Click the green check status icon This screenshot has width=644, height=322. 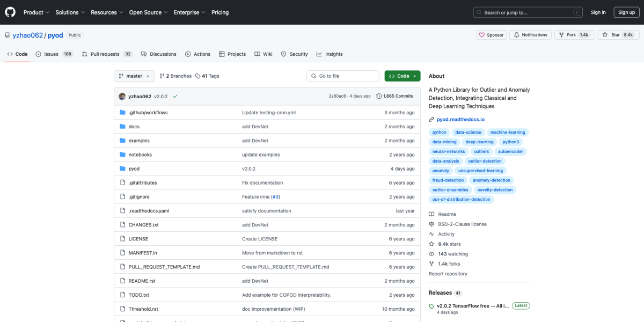tap(175, 96)
